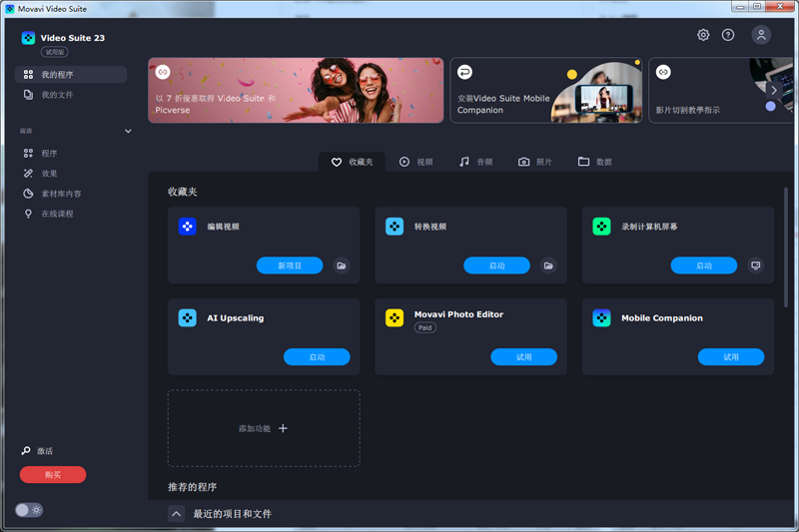Image resolution: width=799 pixels, height=532 pixels.
Task: Click 试用 button for Movavi Photo Editor
Action: click(x=523, y=357)
